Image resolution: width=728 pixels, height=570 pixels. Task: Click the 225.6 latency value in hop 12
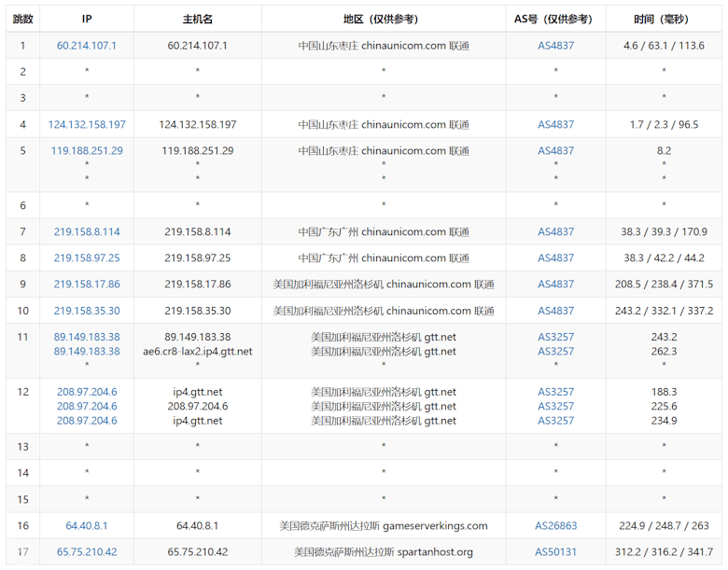point(664,406)
